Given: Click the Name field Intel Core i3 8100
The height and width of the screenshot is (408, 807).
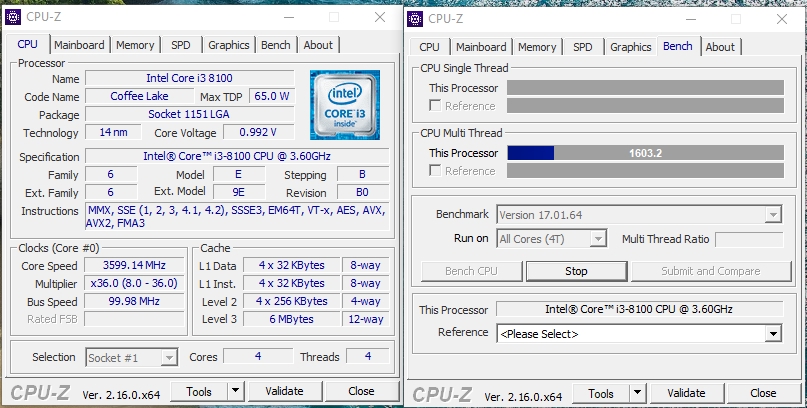Looking at the screenshot, I should click(x=189, y=78).
